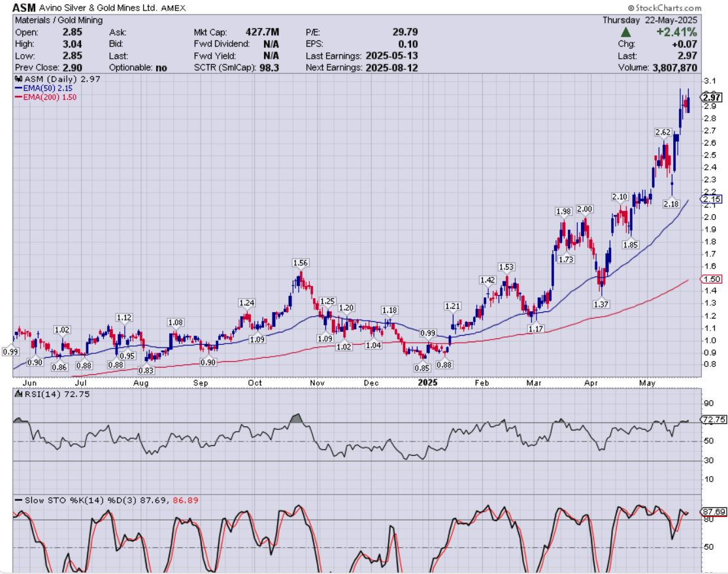The height and width of the screenshot is (574, 728).
Task: Click the 1.12 high label in July
Action: [x=124, y=317]
